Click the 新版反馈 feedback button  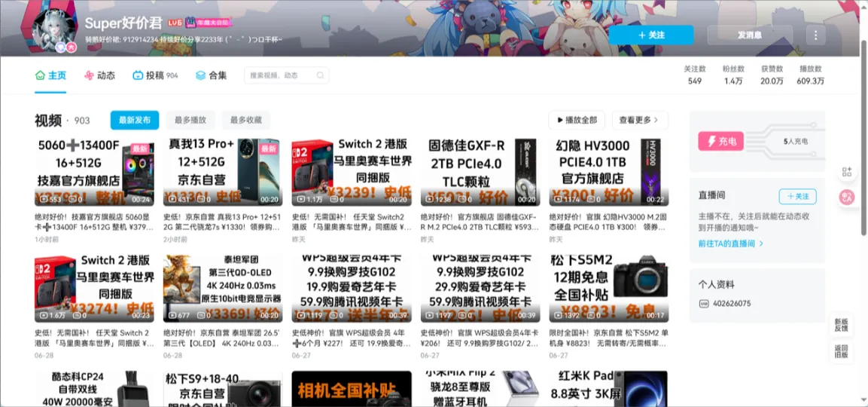coord(841,326)
